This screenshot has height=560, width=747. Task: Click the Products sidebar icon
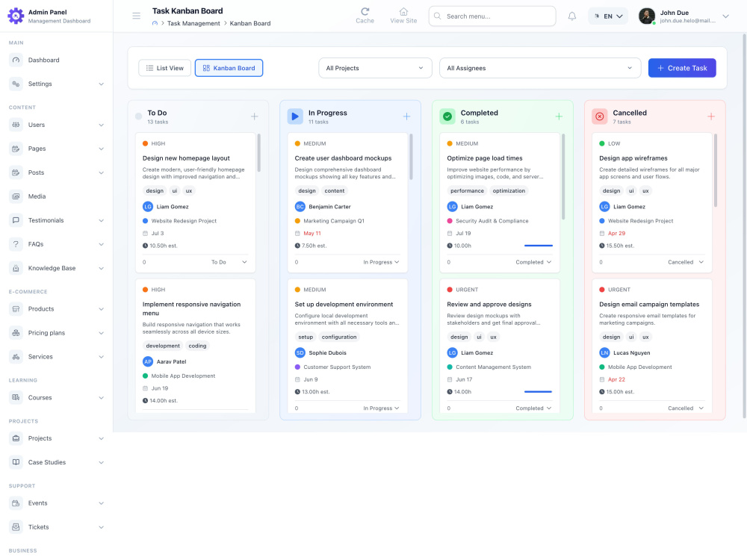point(16,309)
